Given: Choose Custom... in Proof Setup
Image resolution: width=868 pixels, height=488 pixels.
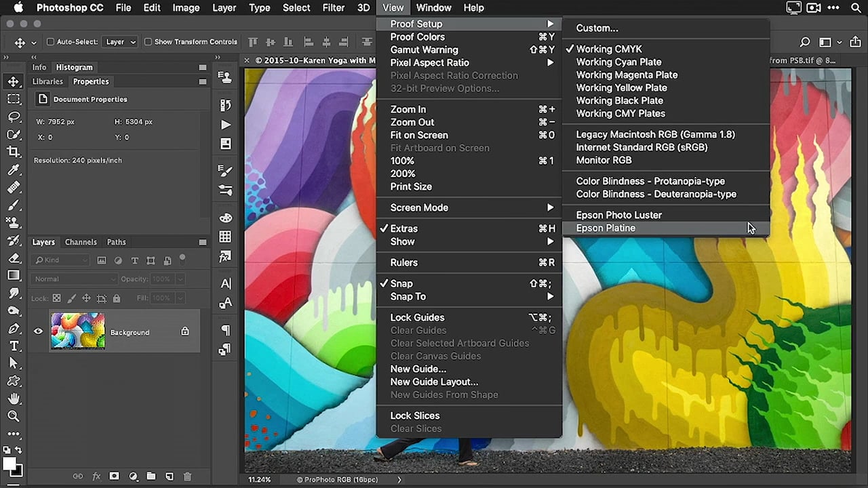Looking at the screenshot, I should coord(666,28).
